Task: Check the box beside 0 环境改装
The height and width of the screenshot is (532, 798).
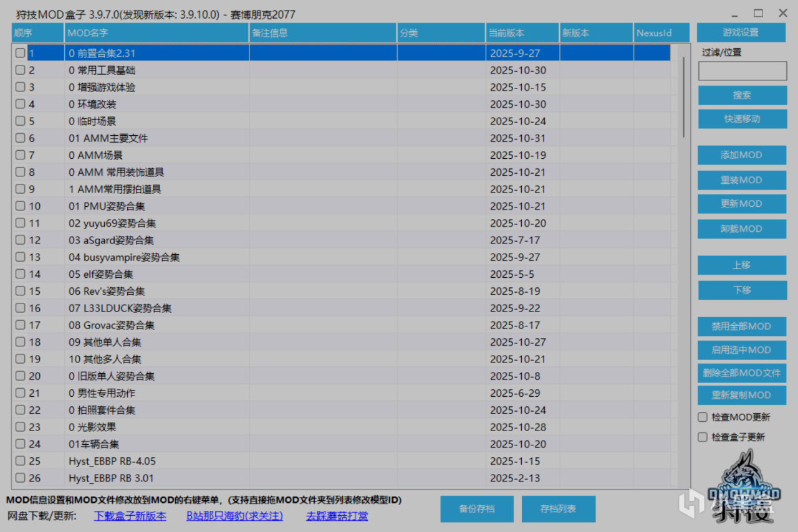Action: 21,104
